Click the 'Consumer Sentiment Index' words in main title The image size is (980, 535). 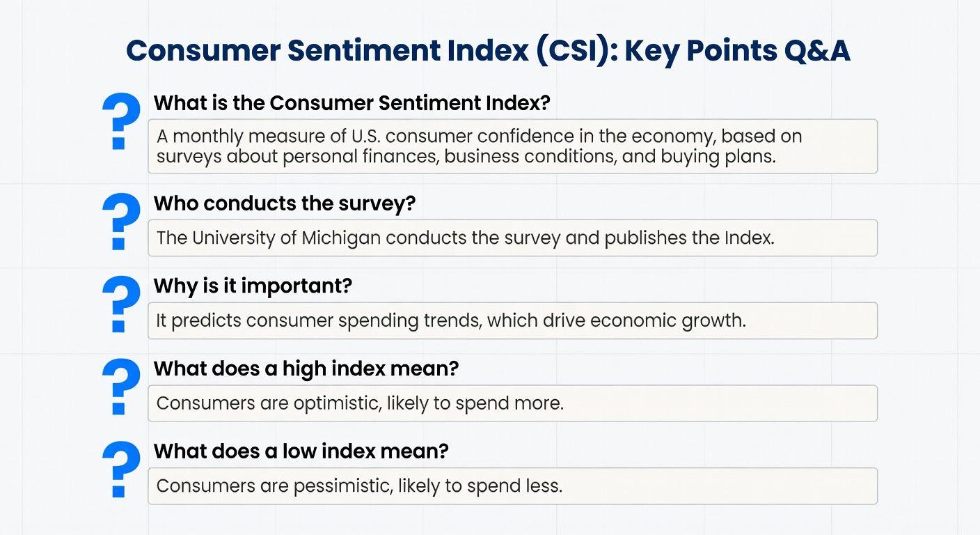(x=326, y=51)
